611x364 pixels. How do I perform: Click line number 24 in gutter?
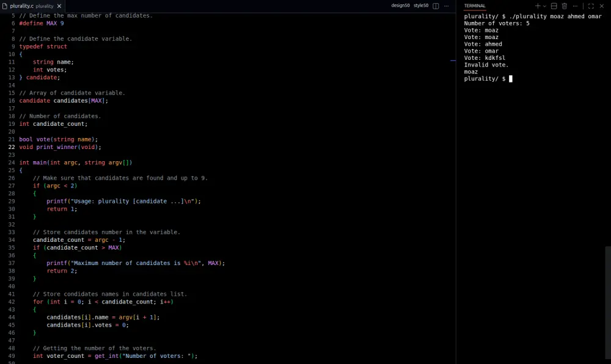[x=11, y=162]
